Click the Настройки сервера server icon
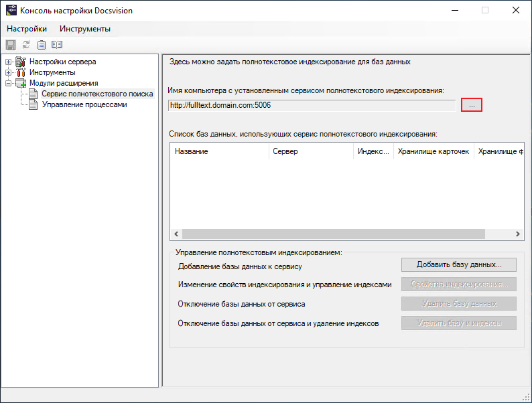 pos(21,62)
